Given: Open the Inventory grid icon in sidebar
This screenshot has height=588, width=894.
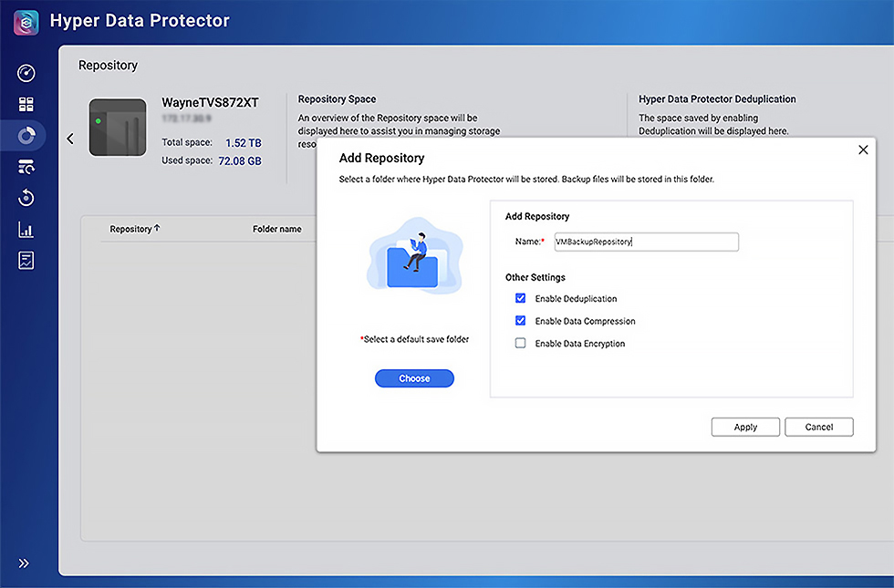Looking at the screenshot, I should pos(26,104).
